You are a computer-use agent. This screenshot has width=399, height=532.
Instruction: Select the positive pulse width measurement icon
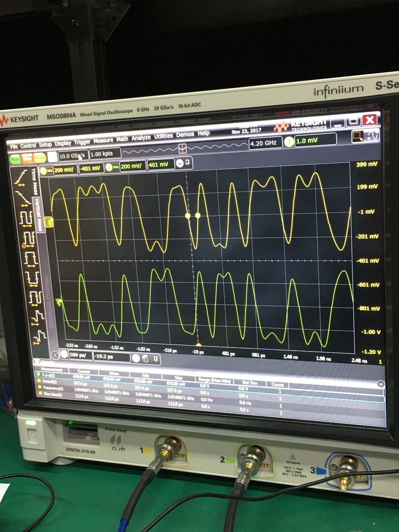(31, 259)
